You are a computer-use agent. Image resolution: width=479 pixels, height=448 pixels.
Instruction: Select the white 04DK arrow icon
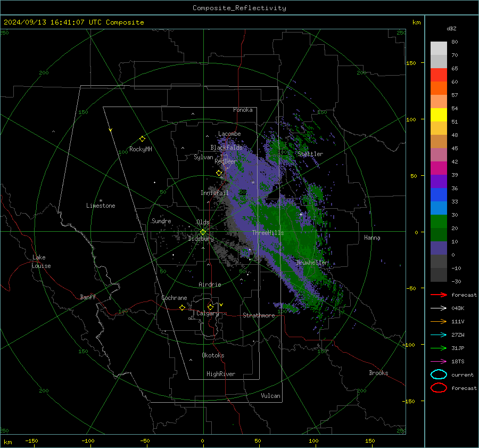(x=439, y=308)
